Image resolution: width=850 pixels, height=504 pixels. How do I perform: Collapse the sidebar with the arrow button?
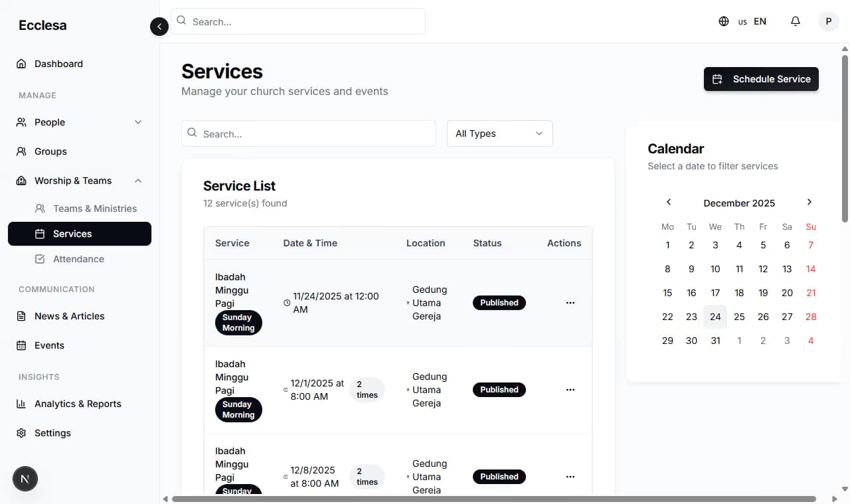[x=159, y=27]
